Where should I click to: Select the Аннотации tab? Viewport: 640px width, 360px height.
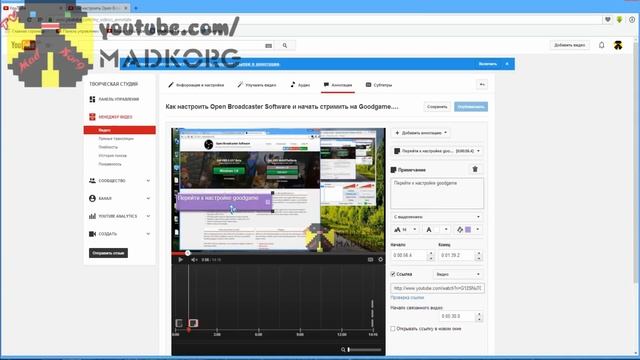click(x=338, y=85)
